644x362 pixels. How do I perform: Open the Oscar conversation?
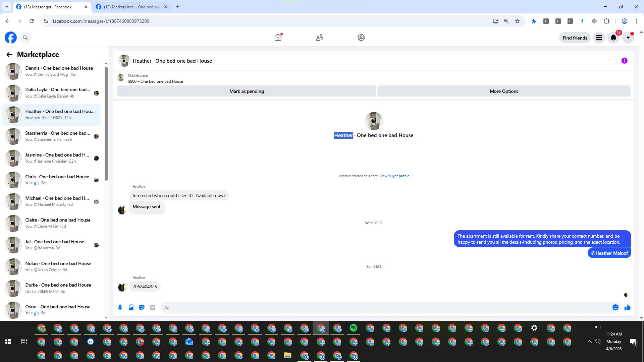pyautogui.click(x=52, y=310)
